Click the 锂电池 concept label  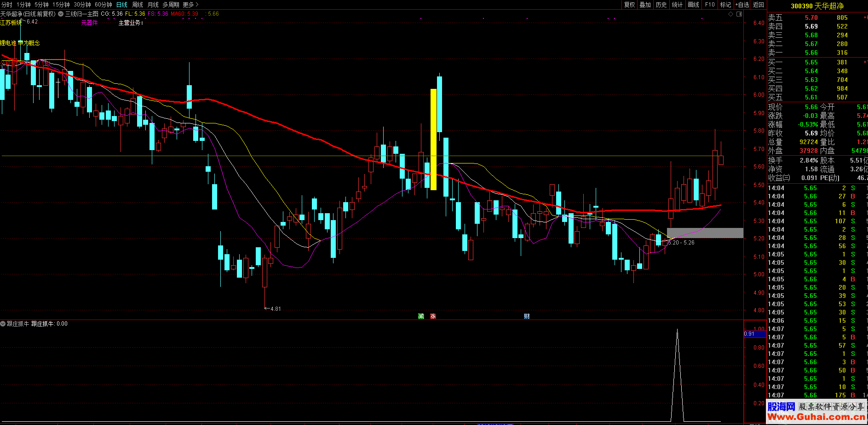(8, 43)
